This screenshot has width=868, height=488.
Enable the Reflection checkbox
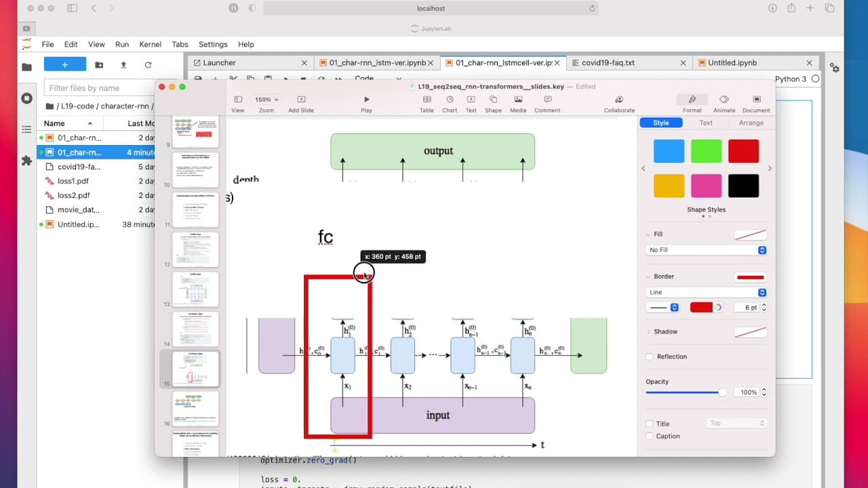650,357
